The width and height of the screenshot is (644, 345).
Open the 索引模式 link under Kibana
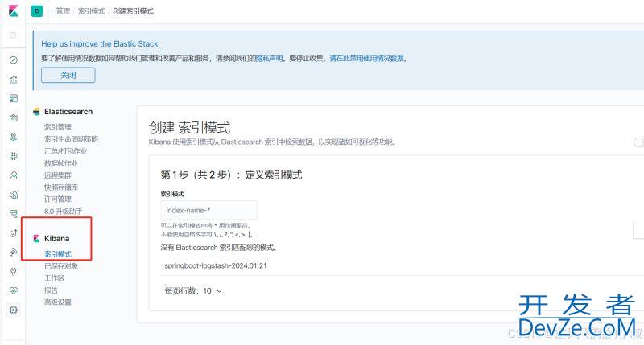tap(58, 254)
